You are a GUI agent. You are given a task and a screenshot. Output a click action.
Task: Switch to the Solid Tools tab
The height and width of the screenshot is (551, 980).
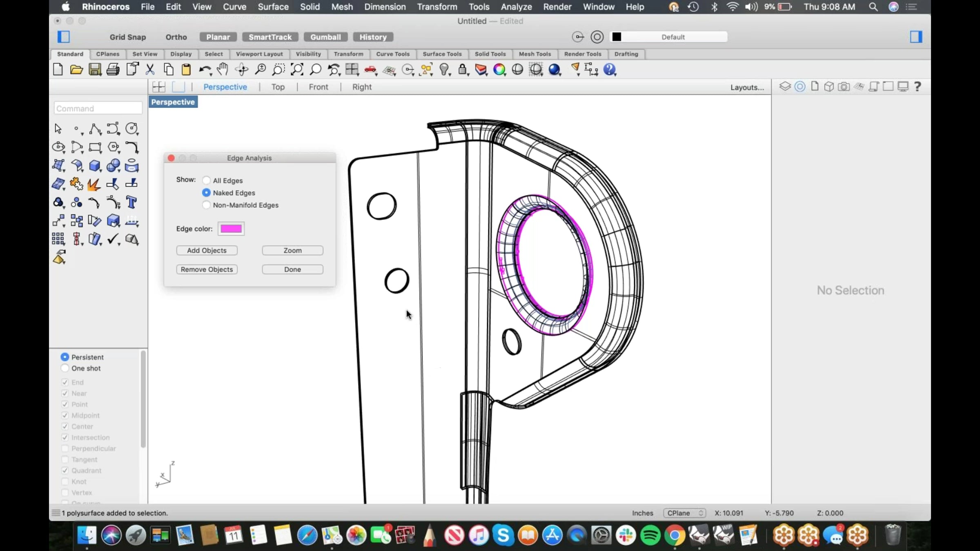(490, 54)
